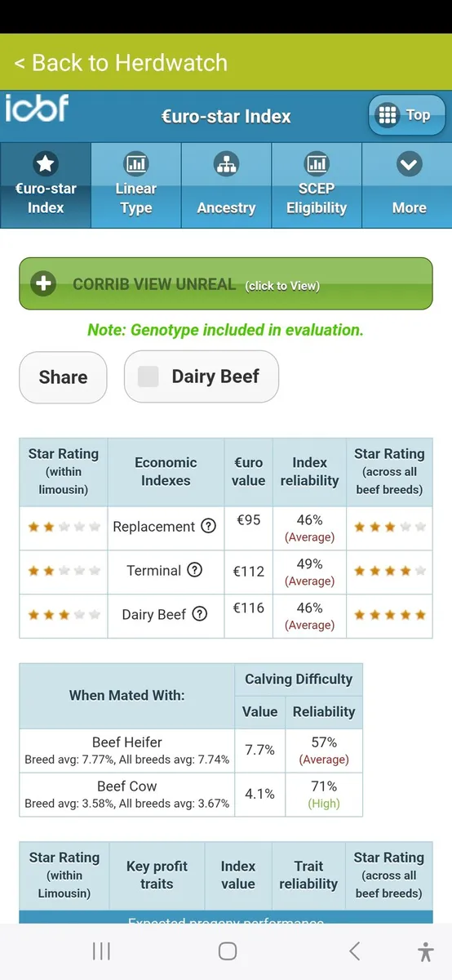Expand the More dropdown chevron

409,166
